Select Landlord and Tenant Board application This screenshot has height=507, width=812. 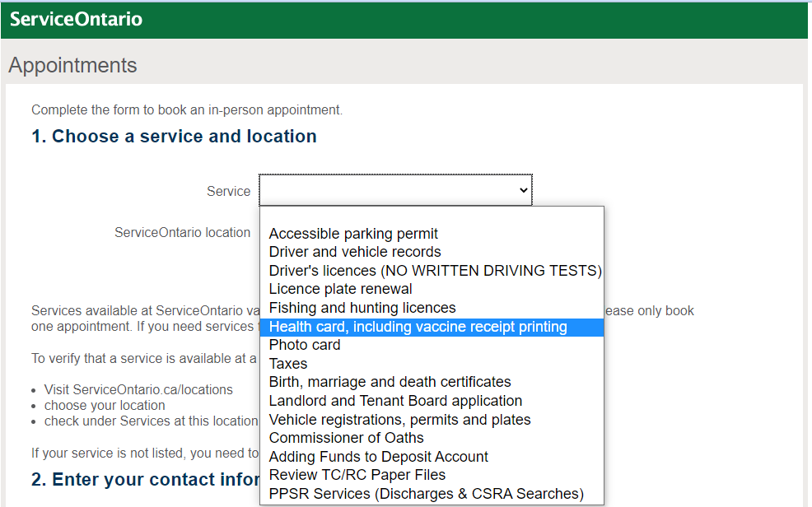coord(432,401)
